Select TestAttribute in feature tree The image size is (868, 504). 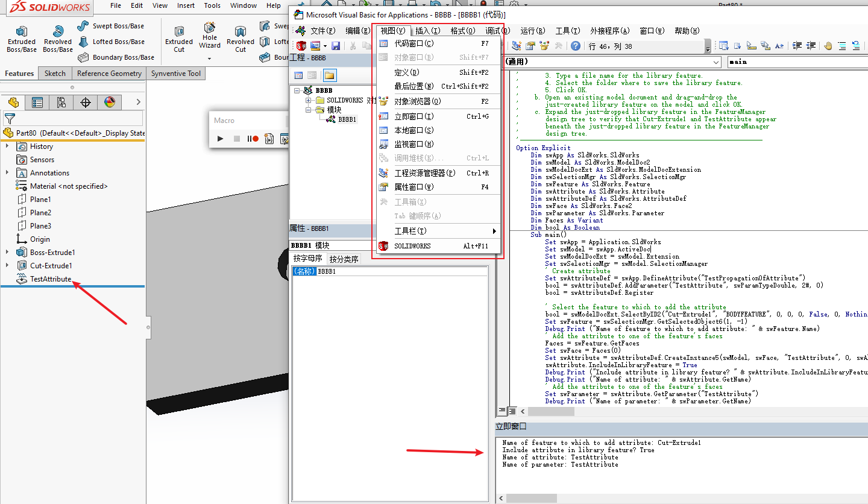point(51,279)
